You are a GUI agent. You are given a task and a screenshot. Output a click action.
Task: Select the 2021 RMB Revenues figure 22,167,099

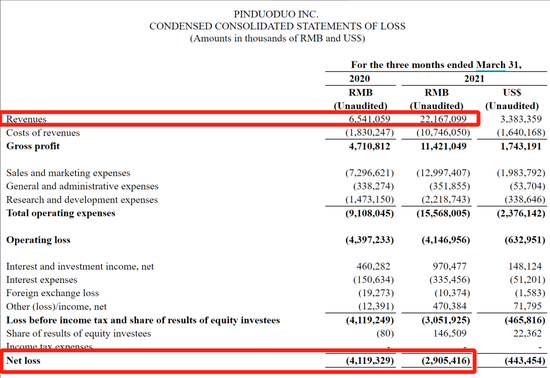coord(443,119)
